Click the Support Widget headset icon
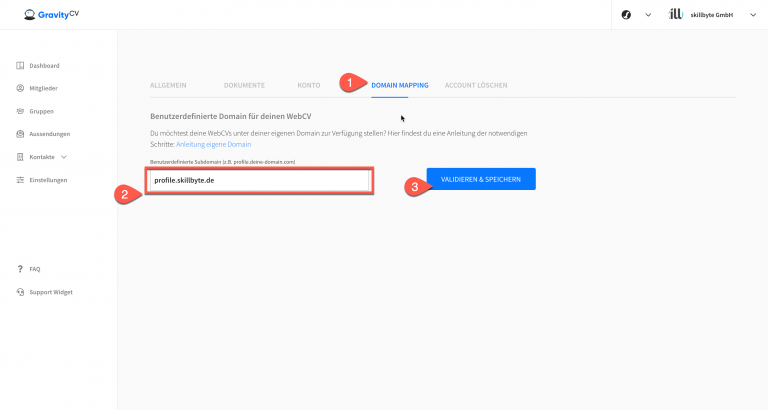 pos(20,292)
